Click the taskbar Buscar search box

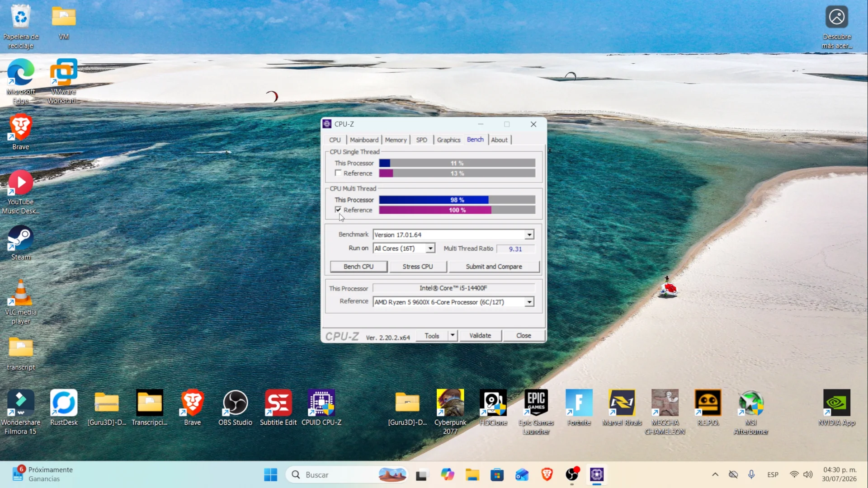pos(347,474)
